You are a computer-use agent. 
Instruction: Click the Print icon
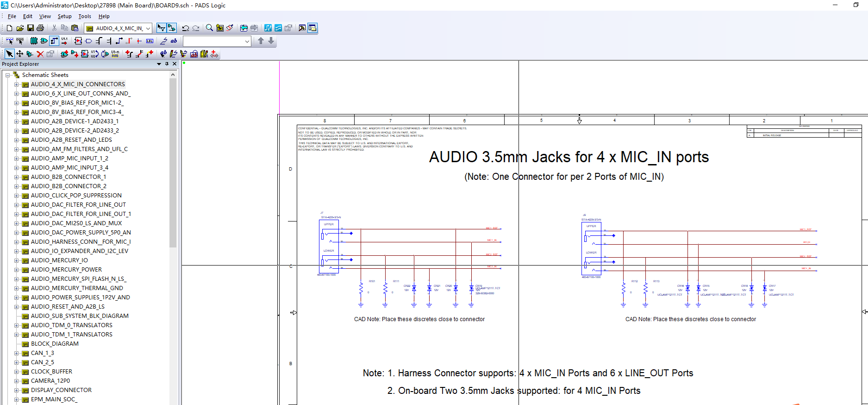pos(40,28)
